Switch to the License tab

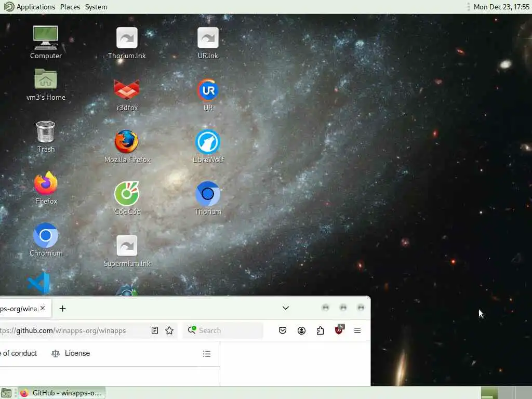[71, 353]
